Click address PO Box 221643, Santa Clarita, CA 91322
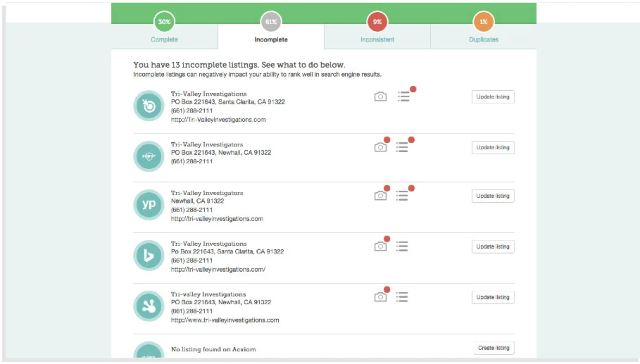 click(228, 102)
